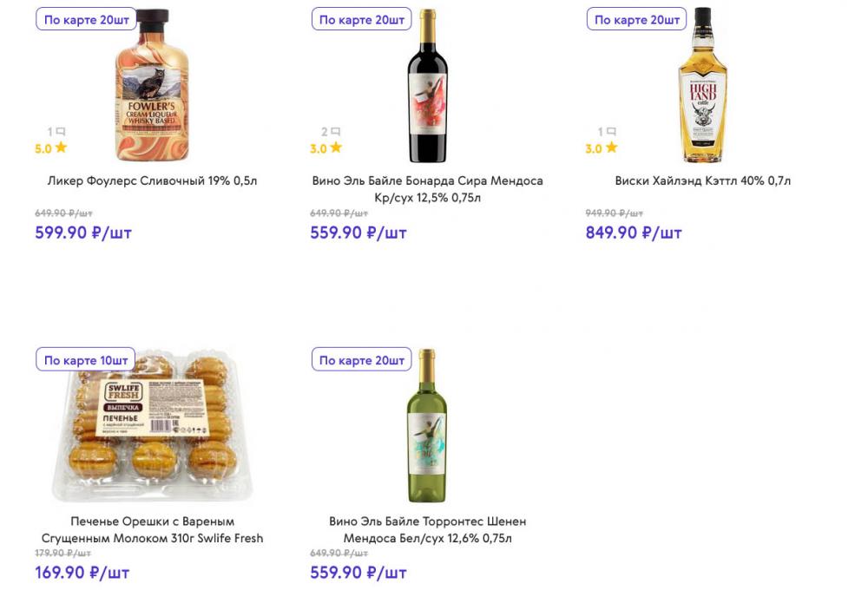The height and width of the screenshot is (610, 868).
Task: Open the Swlife Fresh cookies package image
Action: coord(152,425)
